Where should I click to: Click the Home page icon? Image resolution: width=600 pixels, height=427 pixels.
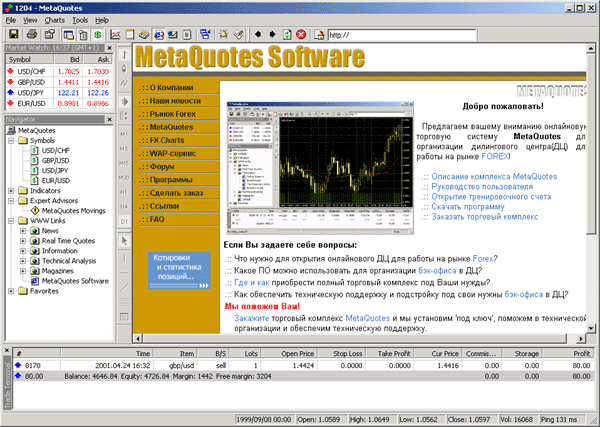coord(319,35)
